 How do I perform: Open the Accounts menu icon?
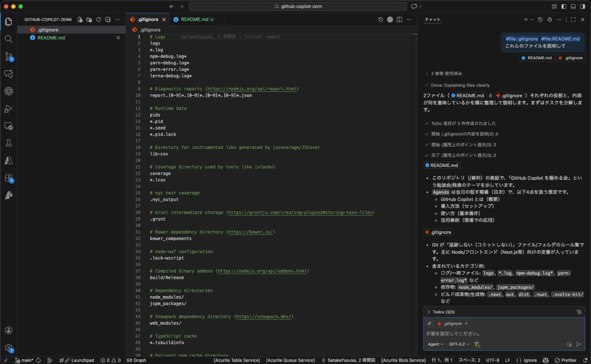pos(8,330)
